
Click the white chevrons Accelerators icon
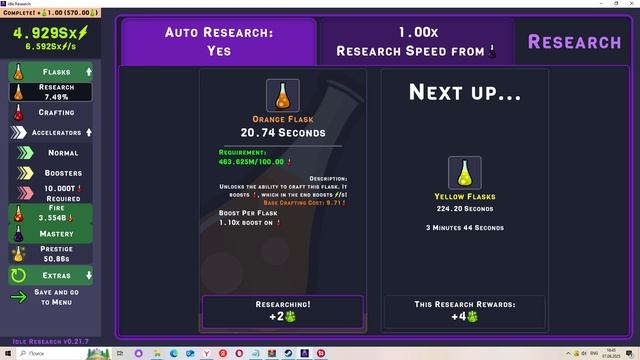[x=19, y=133]
